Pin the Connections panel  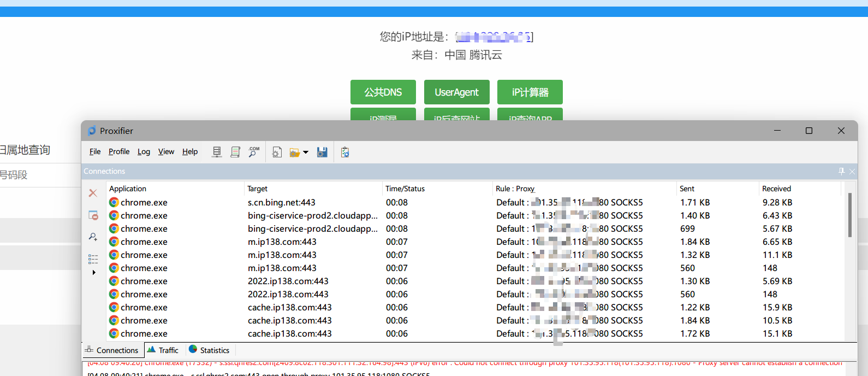pyautogui.click(x=841, y=171)
